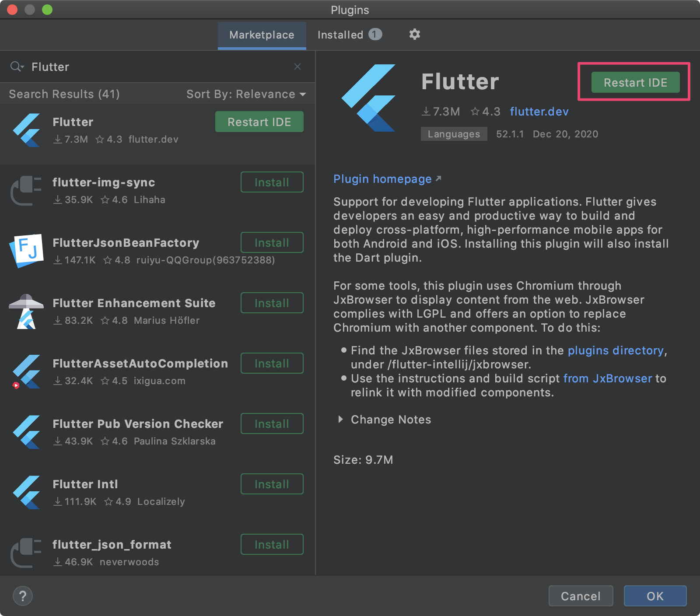
Task: Click the large Flutter heading
Action: click(x=460, y=81)
